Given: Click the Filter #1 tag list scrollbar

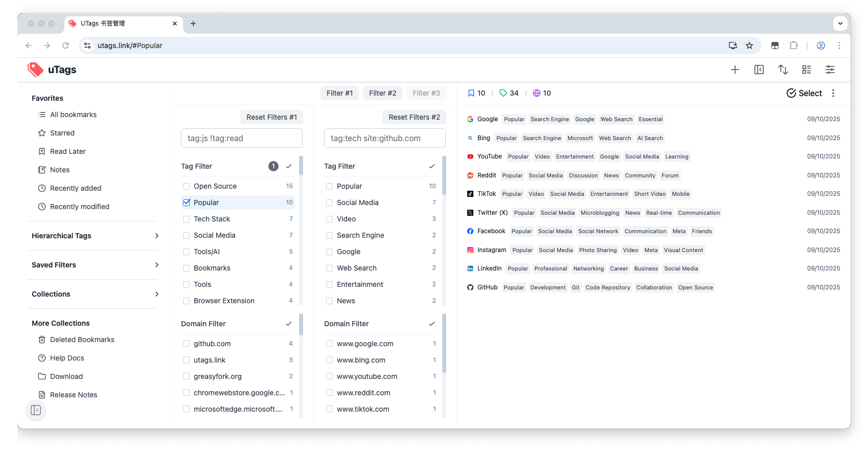Looking at the screenshot, I should [301, 166].
